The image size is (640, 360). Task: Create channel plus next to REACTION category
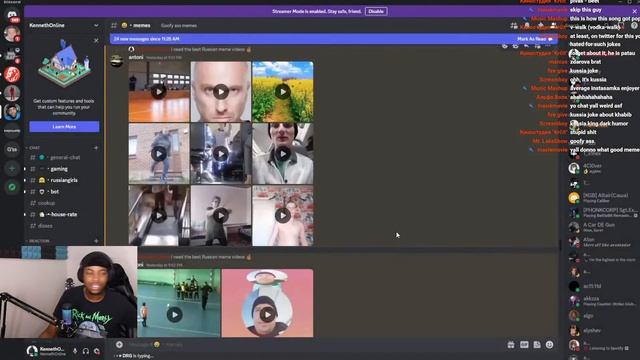coord(96,241)
